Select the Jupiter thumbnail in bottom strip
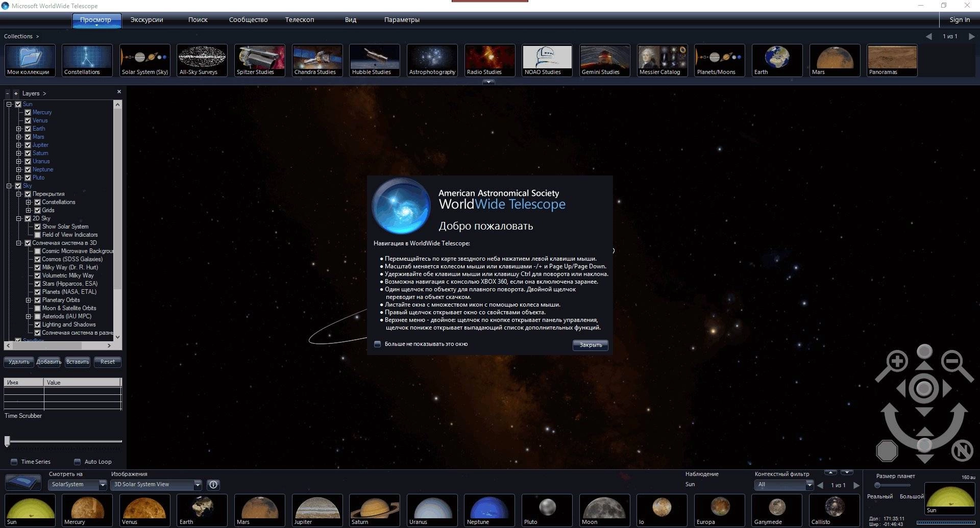980x528 pixels. pos(317,510)
